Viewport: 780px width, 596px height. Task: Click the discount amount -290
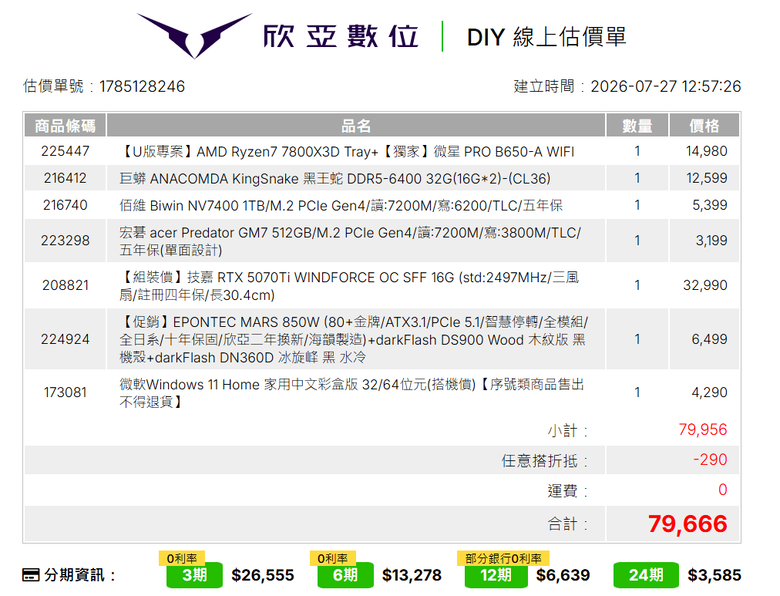pos(710,459)
